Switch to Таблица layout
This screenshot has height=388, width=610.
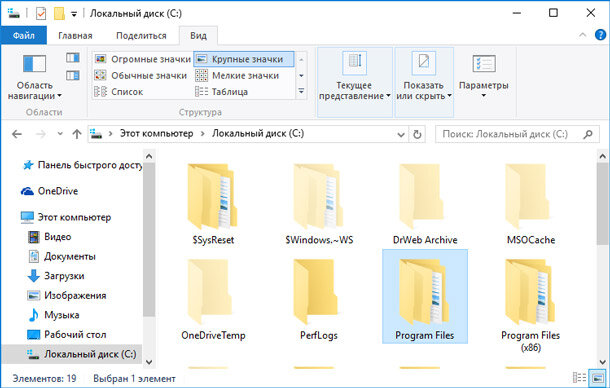221,92
